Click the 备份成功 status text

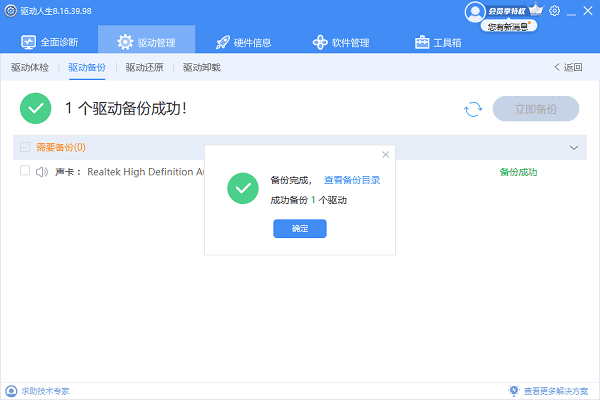518,172
